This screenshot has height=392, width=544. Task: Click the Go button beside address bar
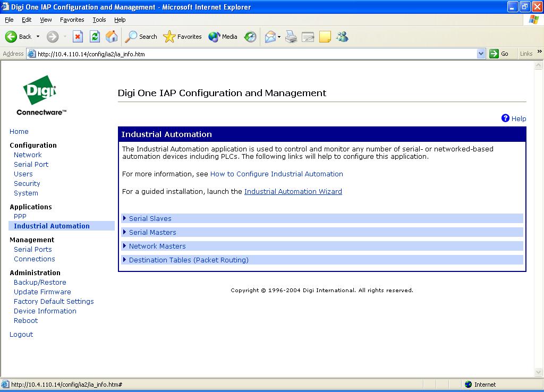[x=499, y=54]
